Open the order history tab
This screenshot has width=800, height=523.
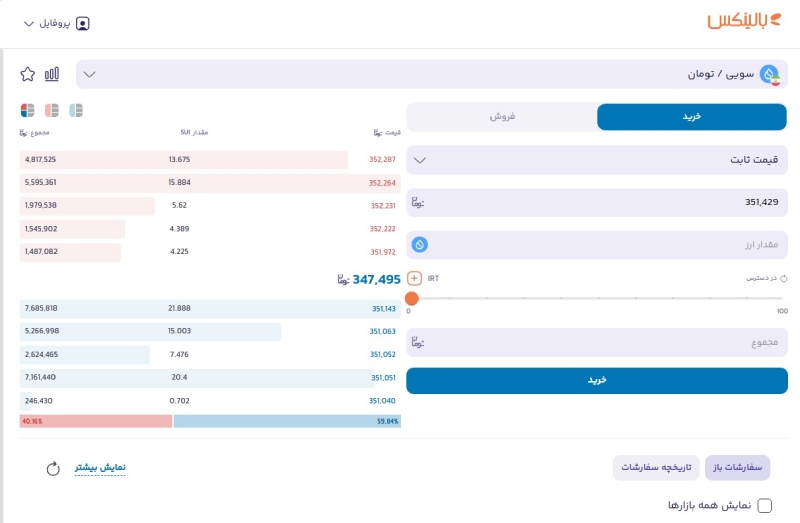(x=656, y=467)
